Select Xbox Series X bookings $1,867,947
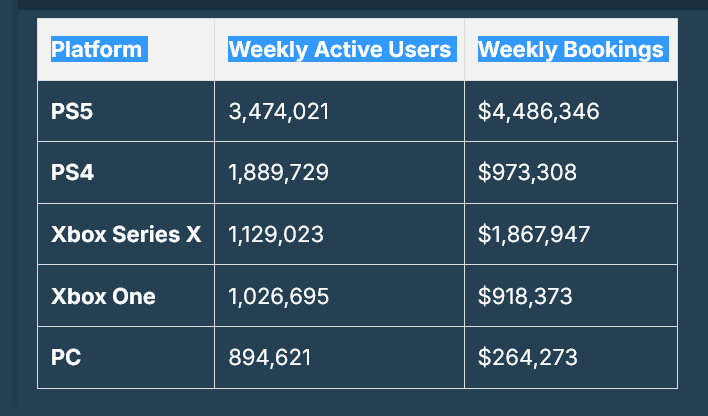This screenshot has height=416, width=708. (x=534, y=235)
